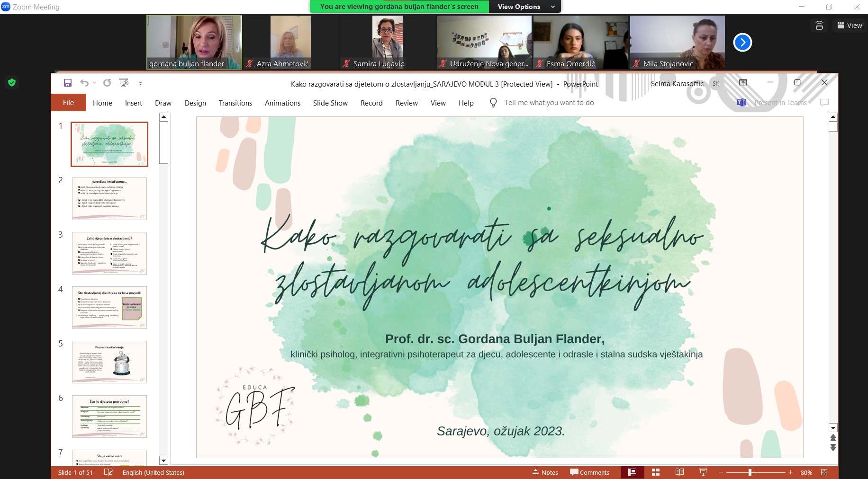The height and width of the screenshot is (479, 868).
Task: Click Fit slide to current window icon
Action: [x=824, y=472]
